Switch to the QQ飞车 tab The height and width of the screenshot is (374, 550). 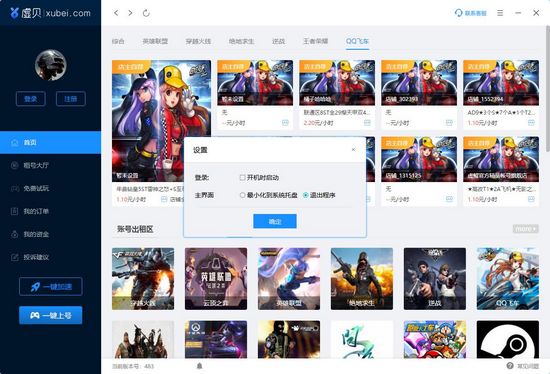pos(357,41)
